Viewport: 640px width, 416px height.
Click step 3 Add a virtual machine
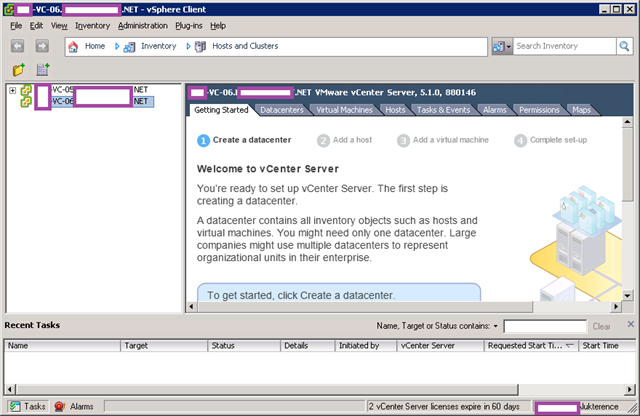[x=443, y=140]
